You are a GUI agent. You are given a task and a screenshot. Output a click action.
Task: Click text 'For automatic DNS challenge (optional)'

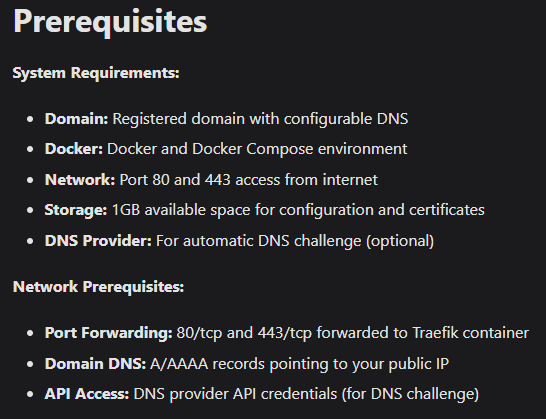coord(295,241)
